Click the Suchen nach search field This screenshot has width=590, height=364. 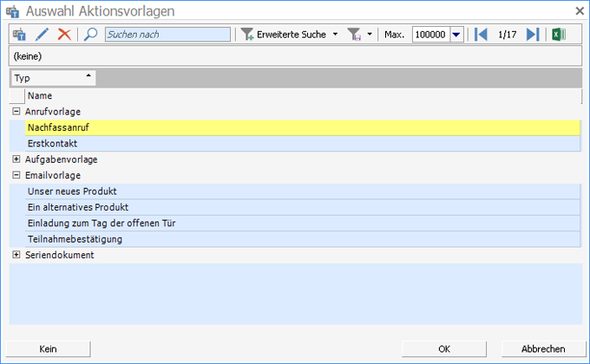(167, 35)
